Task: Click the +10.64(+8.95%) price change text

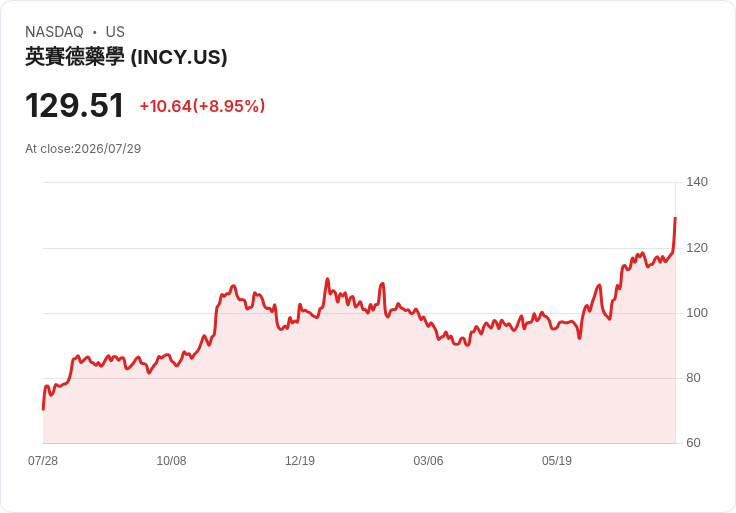Action: tap(202, 106)
